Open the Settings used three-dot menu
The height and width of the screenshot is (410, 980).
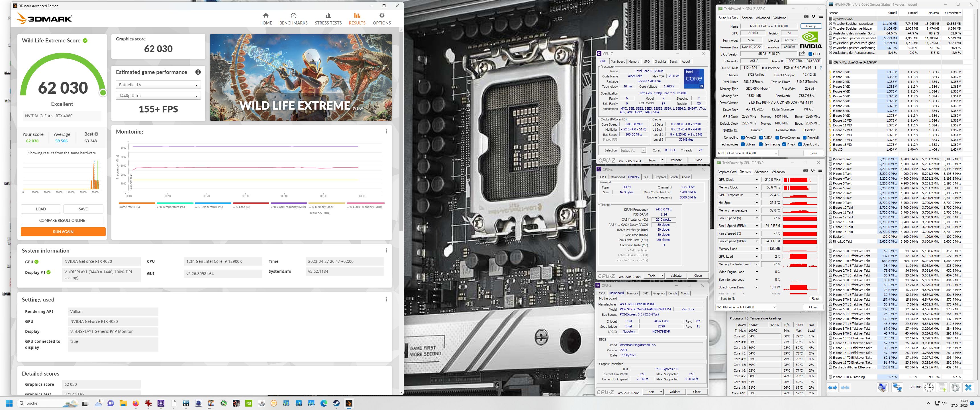click(387, 300)
